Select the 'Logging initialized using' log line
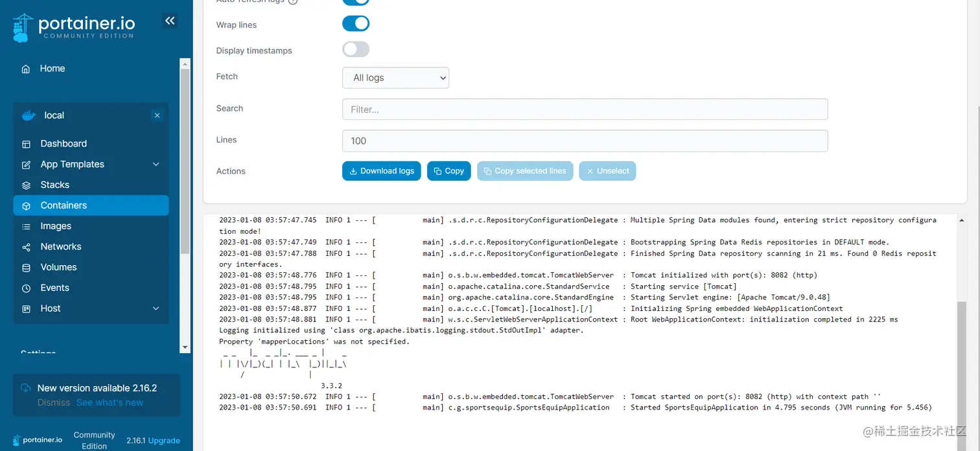This screenshot has height=451, width=980. point(401,330)
